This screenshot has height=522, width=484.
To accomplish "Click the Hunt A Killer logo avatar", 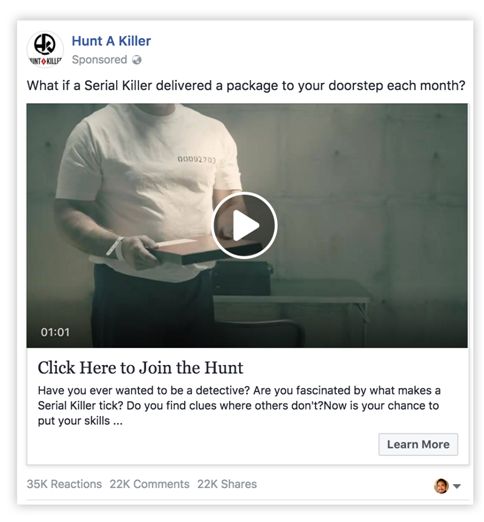I will 45,49.
